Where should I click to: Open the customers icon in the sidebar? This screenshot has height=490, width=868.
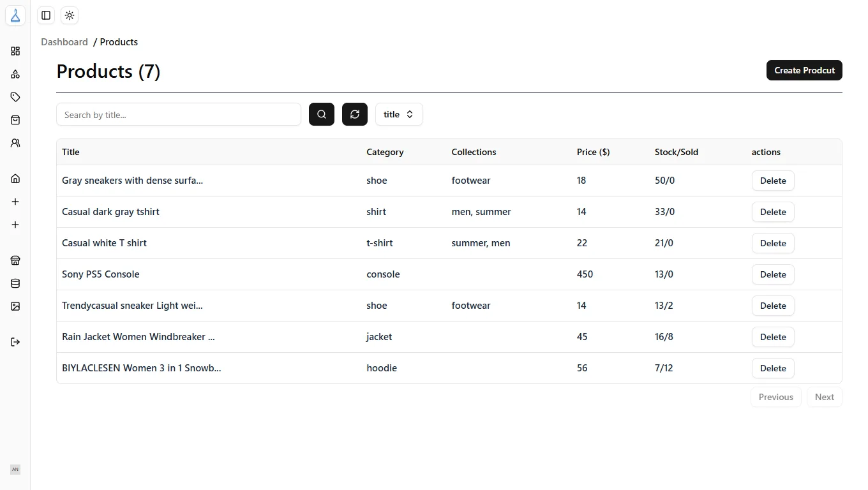pos(15,143)
